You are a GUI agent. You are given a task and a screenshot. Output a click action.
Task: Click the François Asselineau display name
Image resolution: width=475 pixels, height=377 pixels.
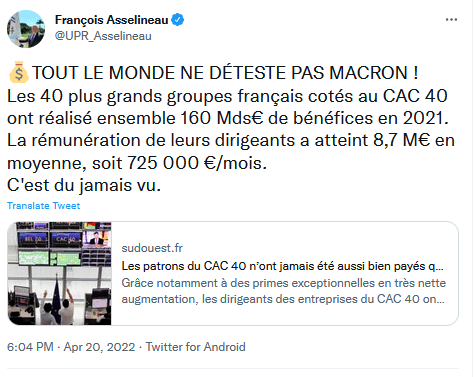point(111,20)
